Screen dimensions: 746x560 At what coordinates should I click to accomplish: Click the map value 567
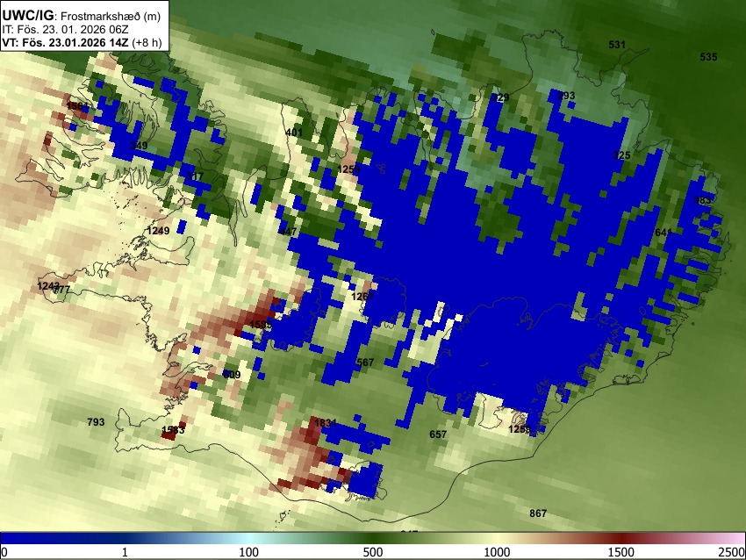(x=365, y=363)
